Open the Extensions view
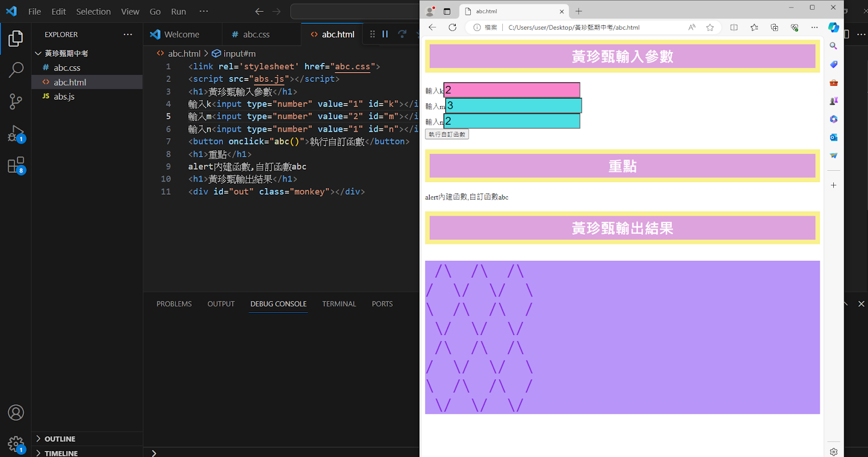Screen dimensions: 868x457 tap(16, 165)
